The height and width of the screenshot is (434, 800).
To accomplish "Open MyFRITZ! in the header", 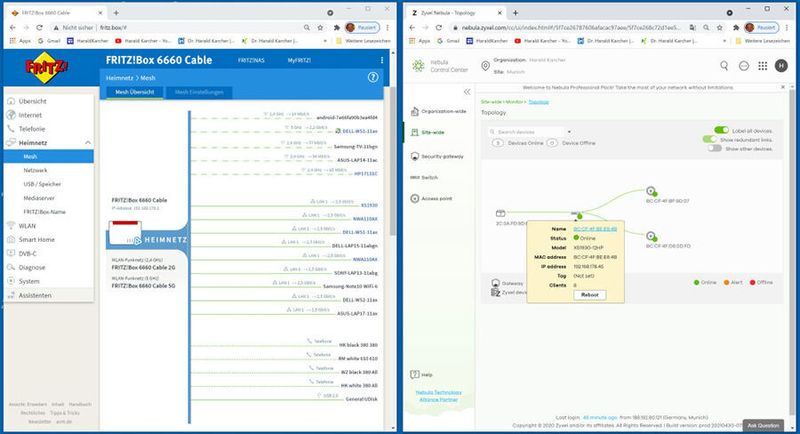I will (299, 60).
